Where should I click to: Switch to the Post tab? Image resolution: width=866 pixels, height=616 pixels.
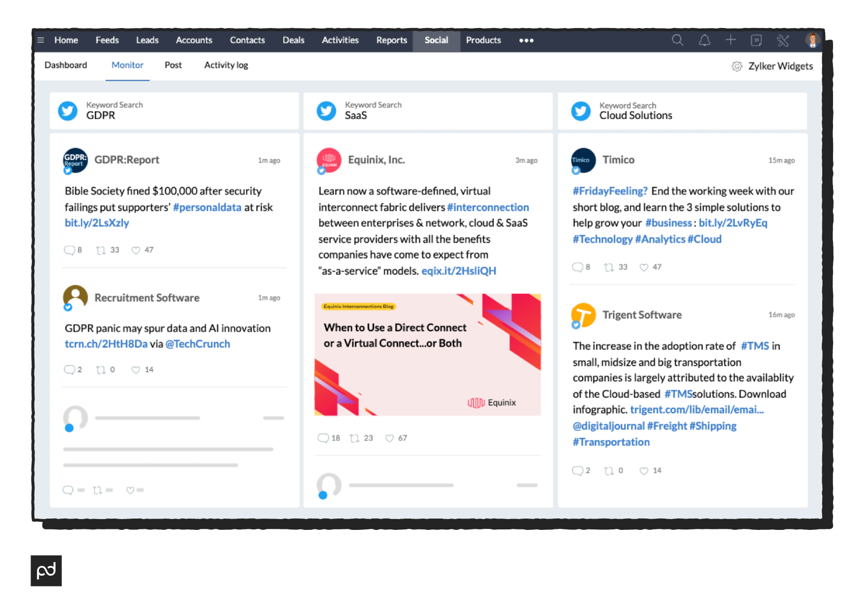(173, 65)
